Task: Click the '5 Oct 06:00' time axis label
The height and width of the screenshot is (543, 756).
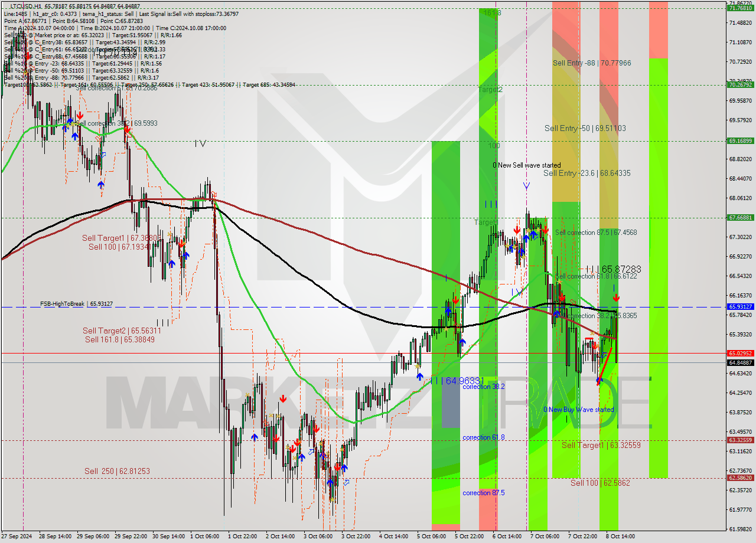Action: point(432,537)
